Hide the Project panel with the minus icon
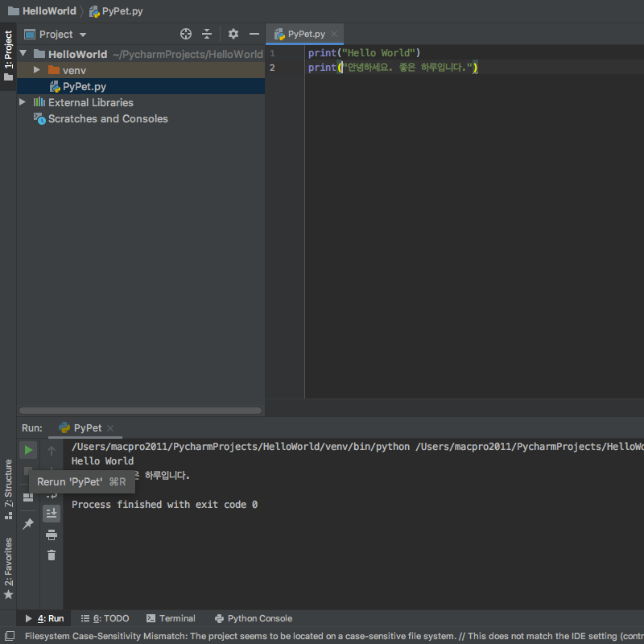Viewport: 644px width, 644px height. click(254, 34)
